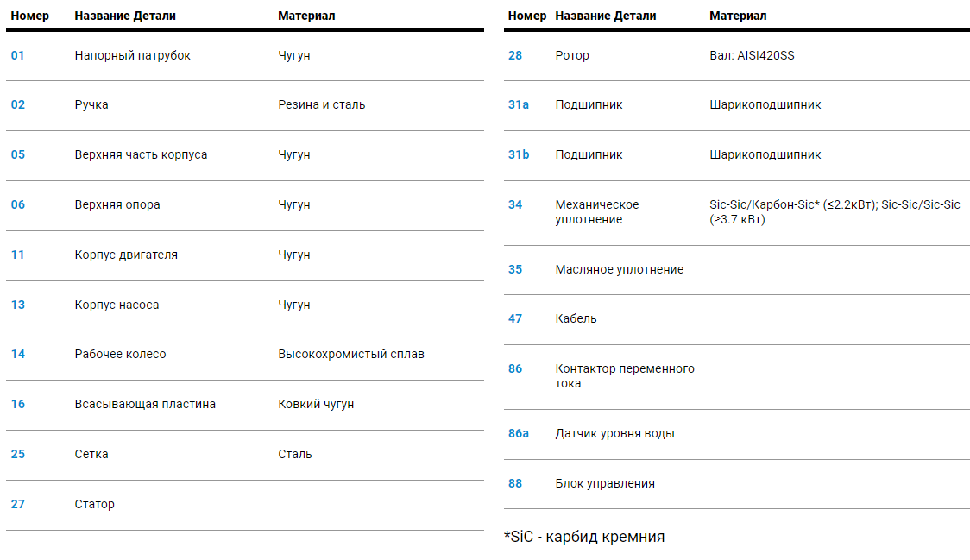This screenshot has height=560, width=970.
Task: Open the part number 02 link
Action: pyautogui.click(x=18, y=104)
